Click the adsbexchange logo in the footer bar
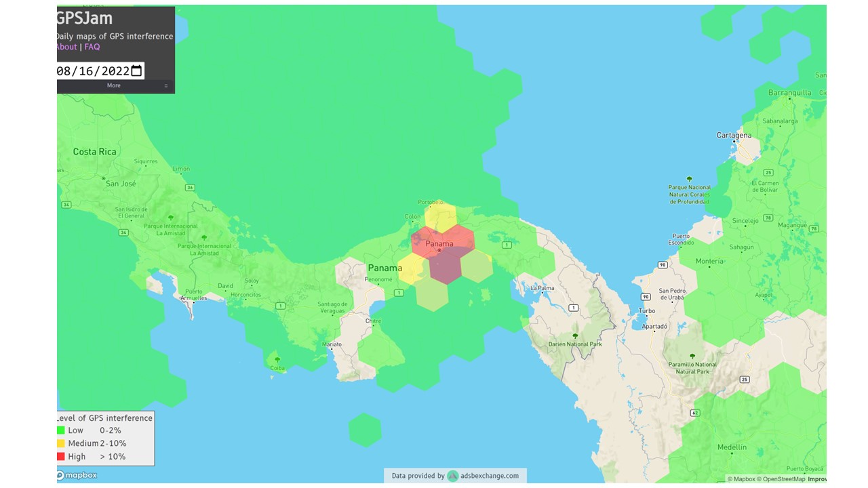868x488 pixels. (x=451, y=475)
